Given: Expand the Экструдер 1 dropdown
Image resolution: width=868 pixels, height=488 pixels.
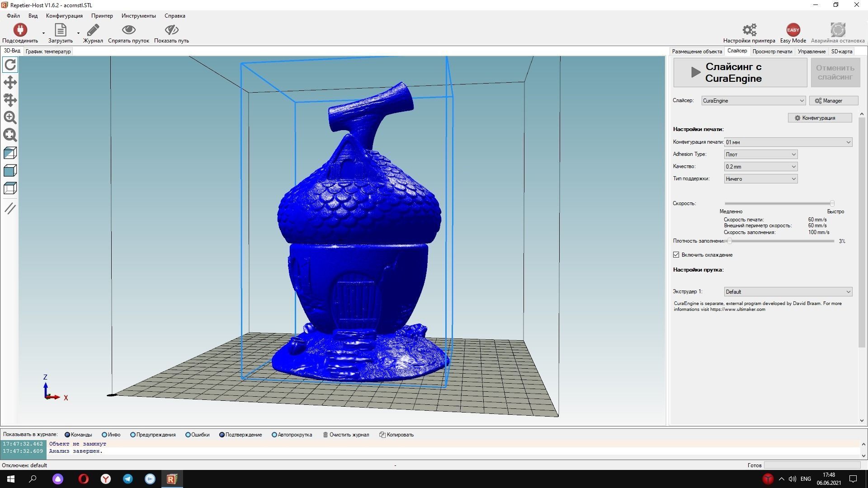Looking at the screenshot, I should tap(788, 292).
